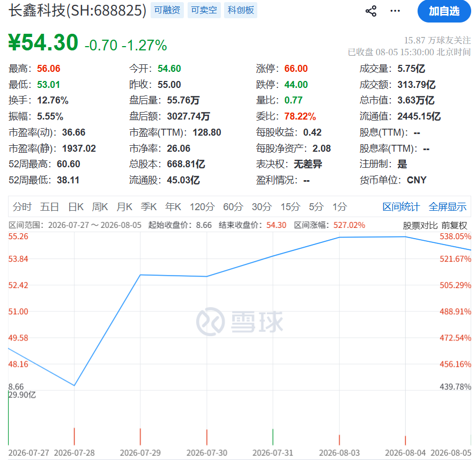Viewport: 476px width, 460px height.
Task: Click the 区间涨幅 value 527.02%
Action: coord(349,225)
